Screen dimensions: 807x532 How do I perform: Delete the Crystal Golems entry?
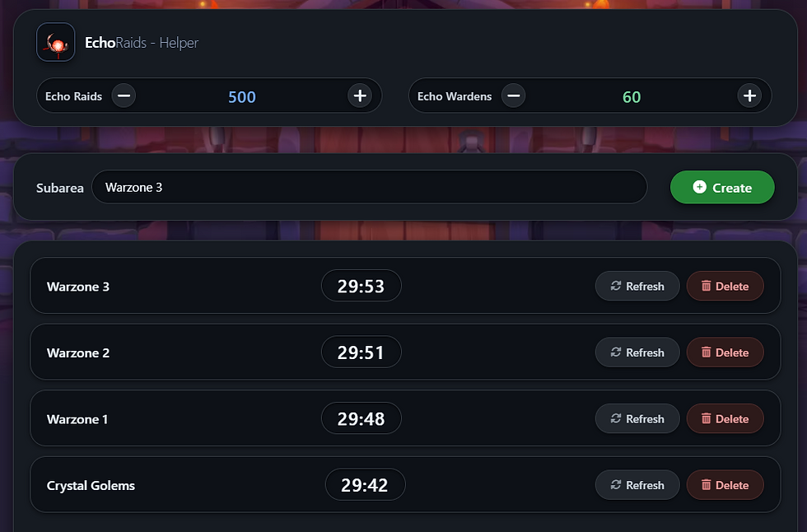(725, 485)
